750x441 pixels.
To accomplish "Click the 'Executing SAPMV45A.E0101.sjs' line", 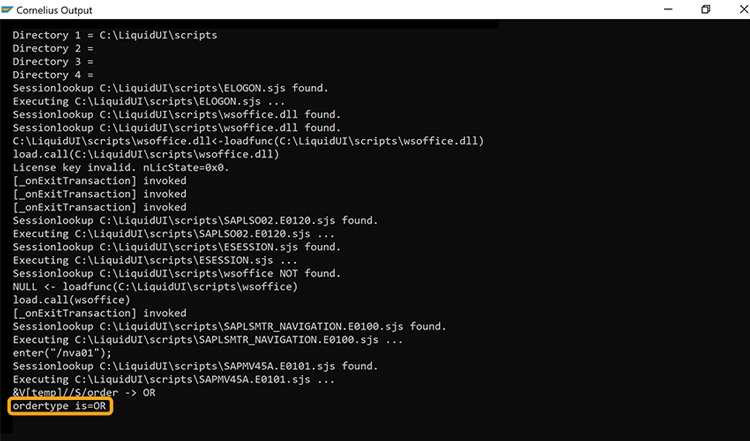I will (x=174, y=379).
